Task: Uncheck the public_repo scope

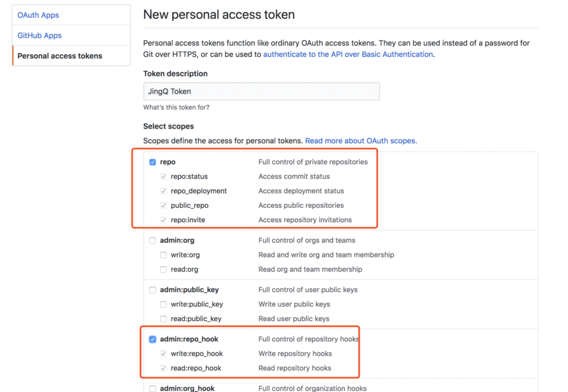Action: click(163, 205)
